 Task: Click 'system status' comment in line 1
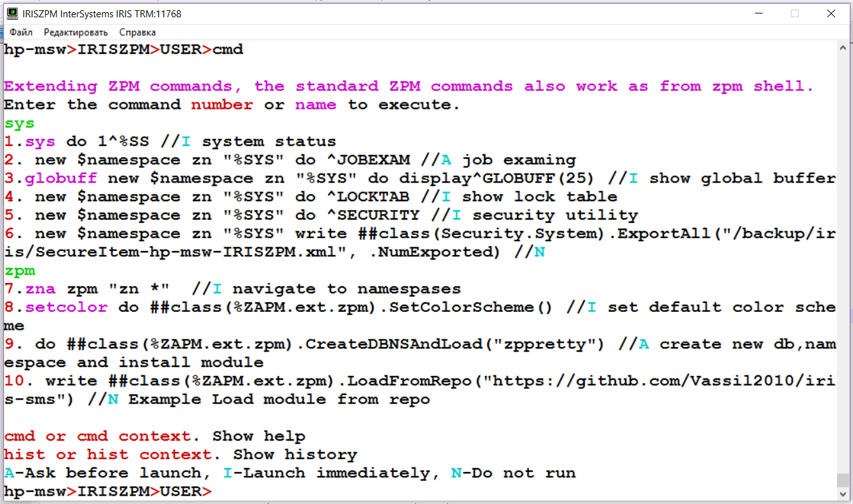[269, 142]
